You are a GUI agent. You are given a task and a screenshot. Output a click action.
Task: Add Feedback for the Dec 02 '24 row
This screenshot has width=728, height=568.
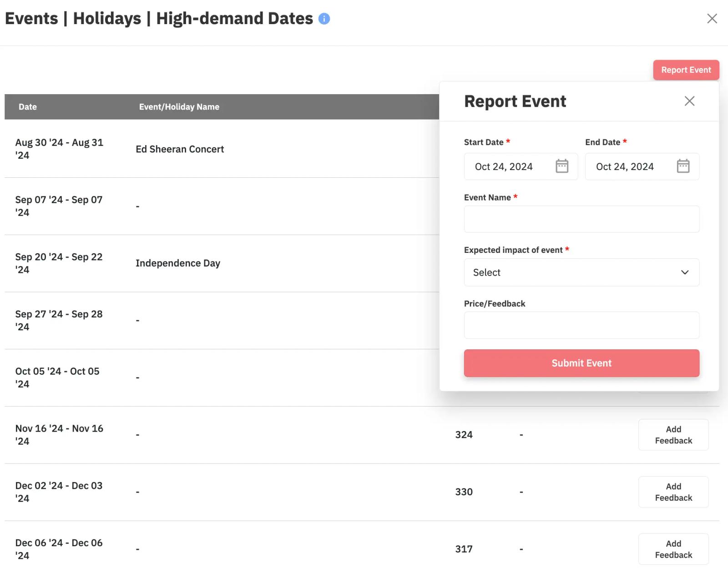tap(673, 492)
